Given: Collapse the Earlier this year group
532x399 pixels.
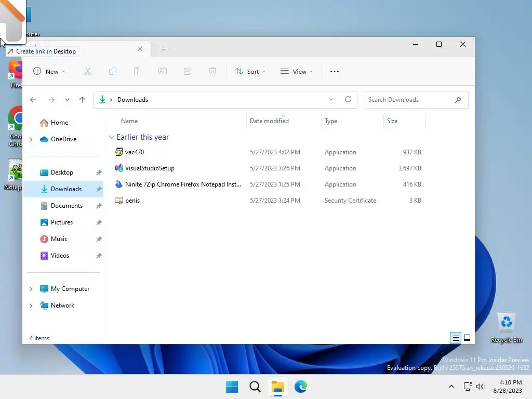Looking at the screenshot, I should (111, 137).
